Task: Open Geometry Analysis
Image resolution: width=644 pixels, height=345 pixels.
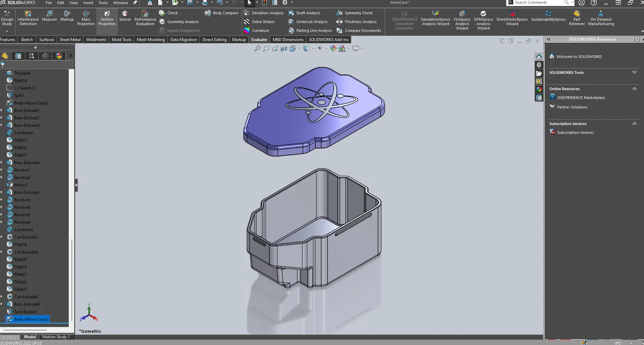Action: [x=179, y=22]
